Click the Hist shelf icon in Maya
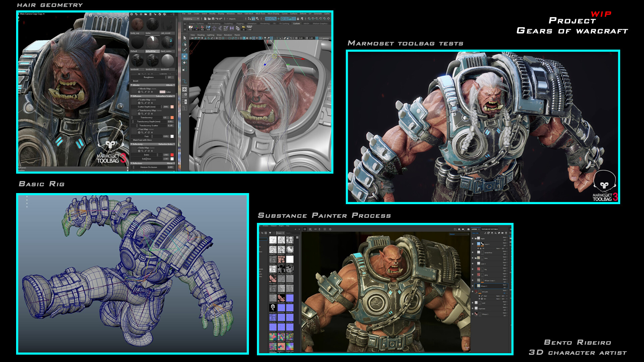 tap(191, 28)
